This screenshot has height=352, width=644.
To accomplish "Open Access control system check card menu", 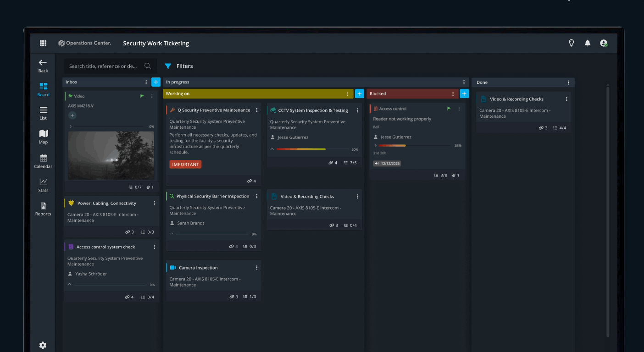I will tap(155, 247).
